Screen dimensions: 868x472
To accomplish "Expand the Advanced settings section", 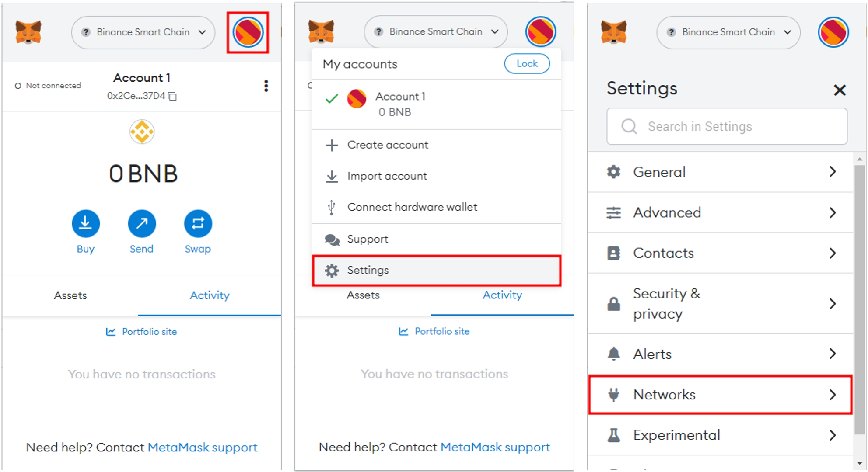I will point(720,213).
